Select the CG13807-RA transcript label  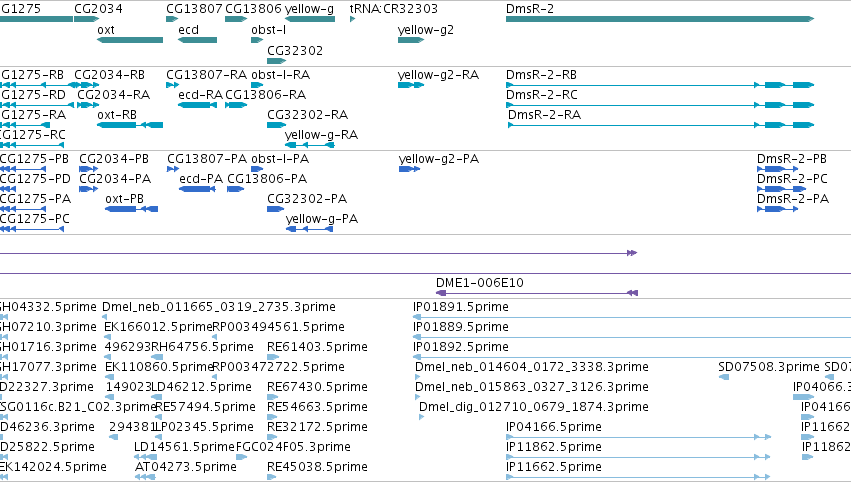click(x=207, y=75)
